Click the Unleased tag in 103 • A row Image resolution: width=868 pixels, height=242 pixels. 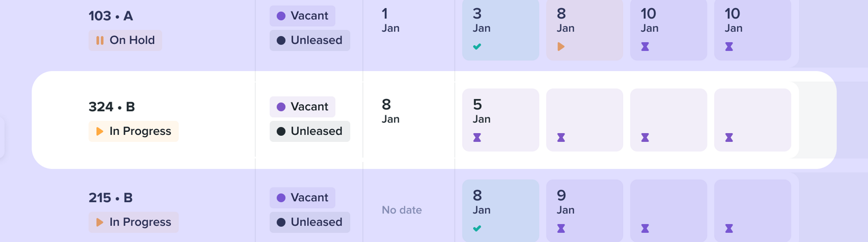pos(309,40)
